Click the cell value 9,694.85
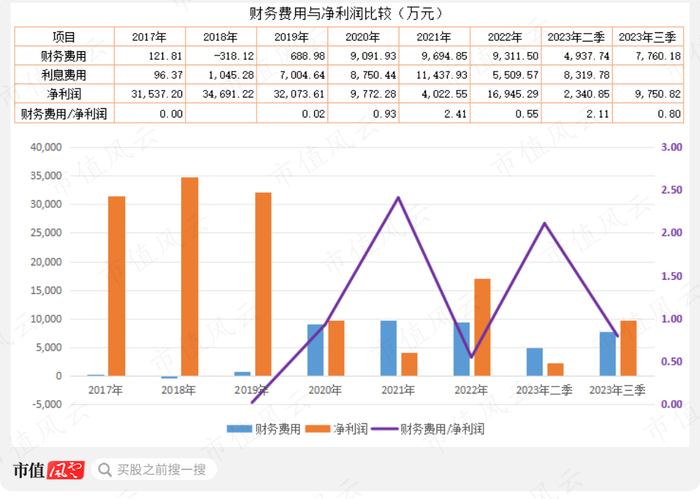The height and width of the screenshot is (499, 700). 445,56
